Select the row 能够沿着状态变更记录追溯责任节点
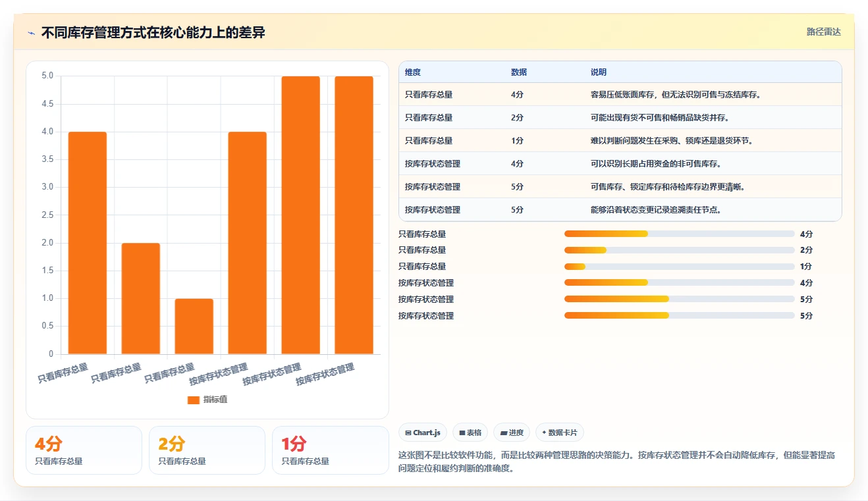This screenshot has width=868, height=501. click(620, 210)
